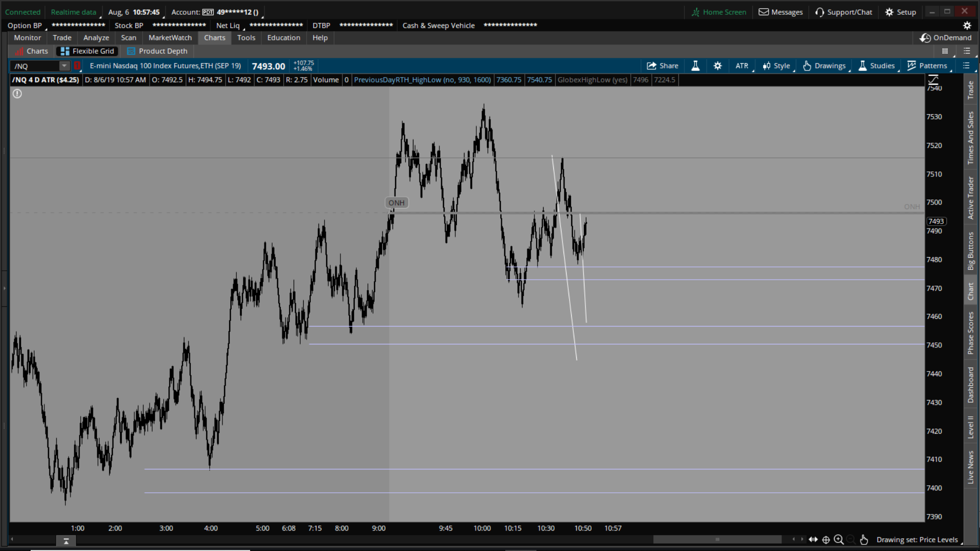Screen dimensions: 980x551
Task: Open Level II sidebar panel
Action: coord(971,428)
